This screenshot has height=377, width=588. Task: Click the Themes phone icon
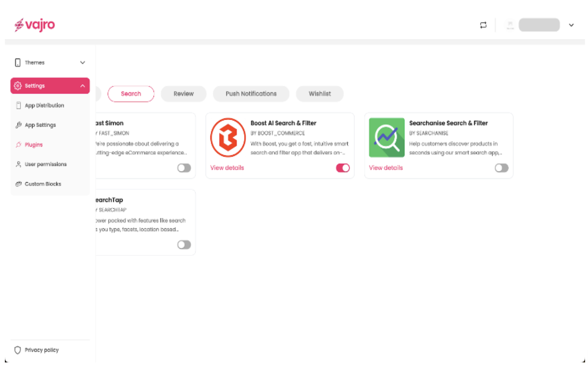click(x=18, y=63)
